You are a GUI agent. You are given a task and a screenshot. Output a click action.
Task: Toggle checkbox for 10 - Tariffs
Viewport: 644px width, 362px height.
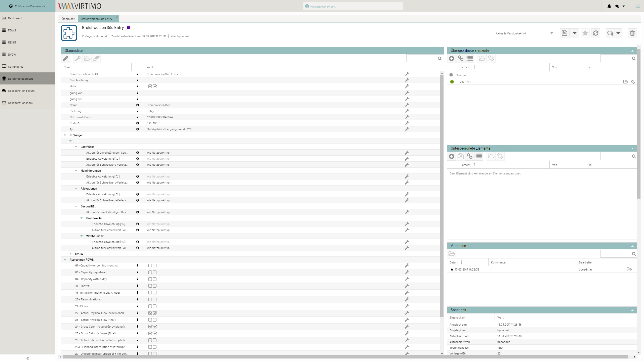pos(152,286)
